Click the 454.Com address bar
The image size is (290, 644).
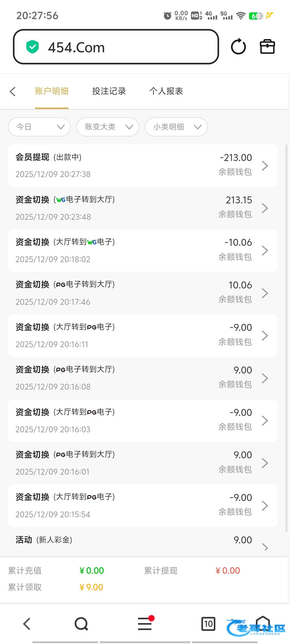coord(116,47)
